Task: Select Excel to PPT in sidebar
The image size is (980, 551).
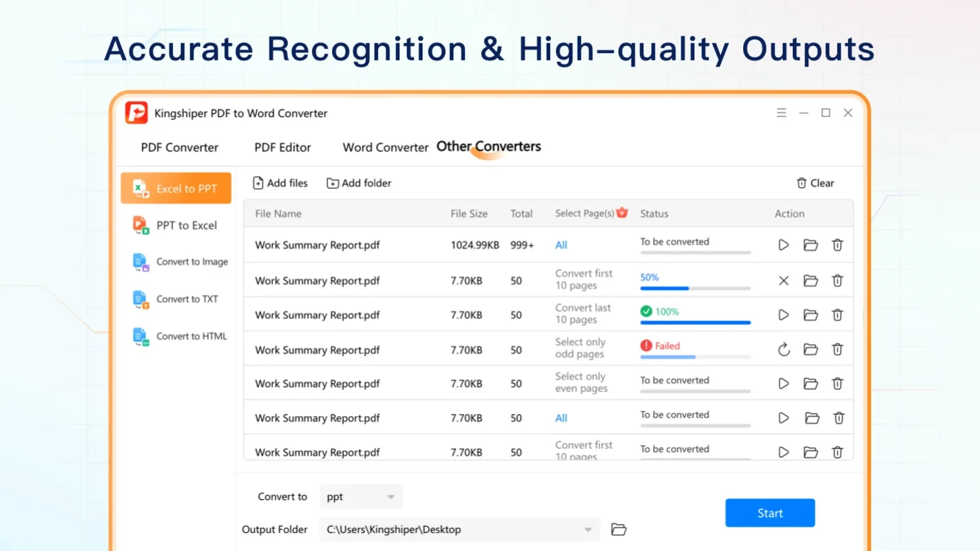Action: pyautogui.click(x=176, y=188)
